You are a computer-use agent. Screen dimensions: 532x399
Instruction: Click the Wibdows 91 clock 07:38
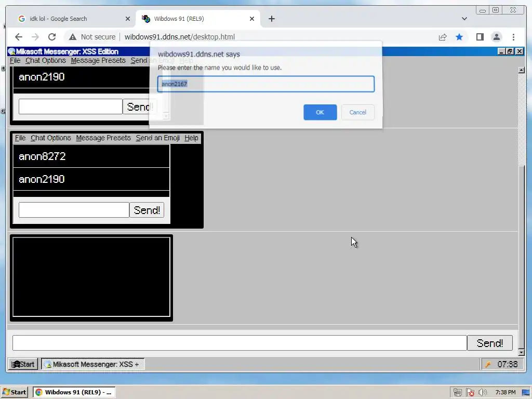pos(507,364)
